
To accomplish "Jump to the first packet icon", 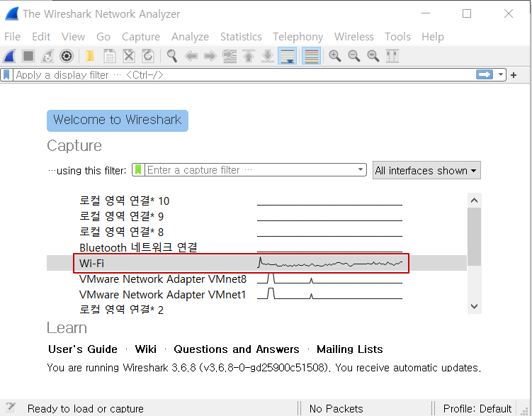I will 249,56.
